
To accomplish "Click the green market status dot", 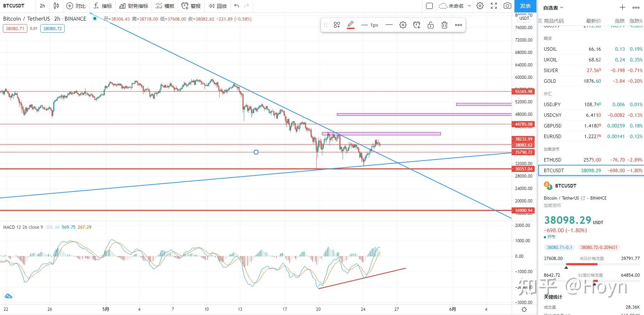I will tap(545, 237).
